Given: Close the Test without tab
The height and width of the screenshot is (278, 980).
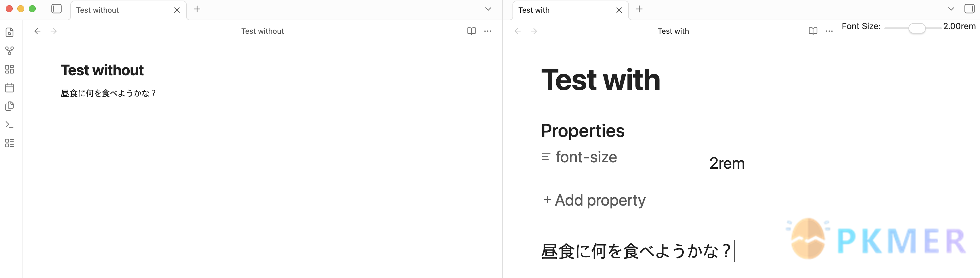Looking at the screenshot, I should (177, 10).
